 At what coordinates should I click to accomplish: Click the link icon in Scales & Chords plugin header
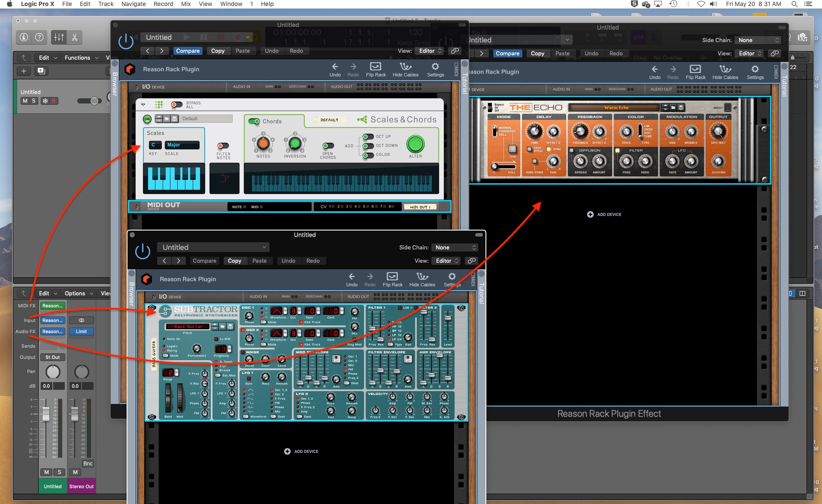pyautogui.click(x=455, y=51)
